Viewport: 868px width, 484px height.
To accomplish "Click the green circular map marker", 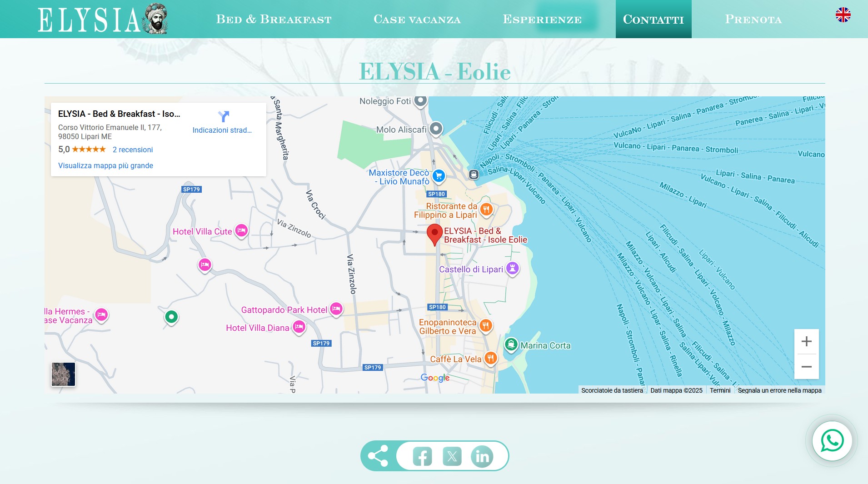I will coord(171,317).
